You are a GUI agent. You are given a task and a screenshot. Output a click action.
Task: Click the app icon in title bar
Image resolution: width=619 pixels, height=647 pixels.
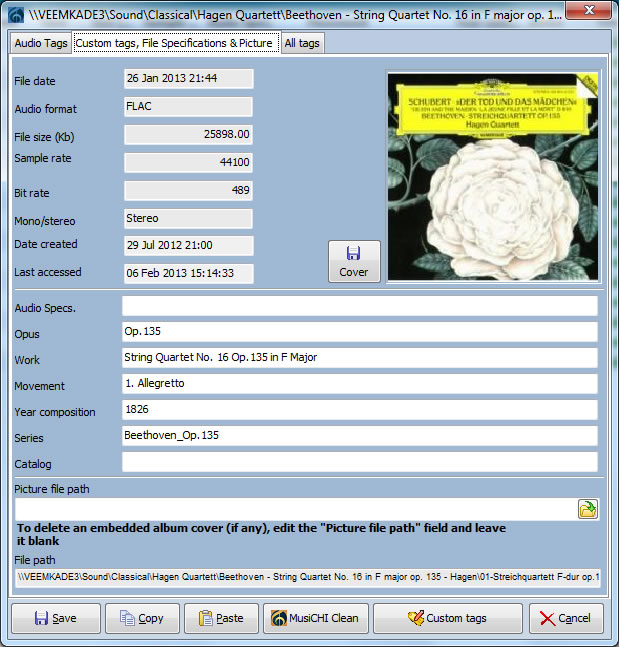(x=15, y=14)
